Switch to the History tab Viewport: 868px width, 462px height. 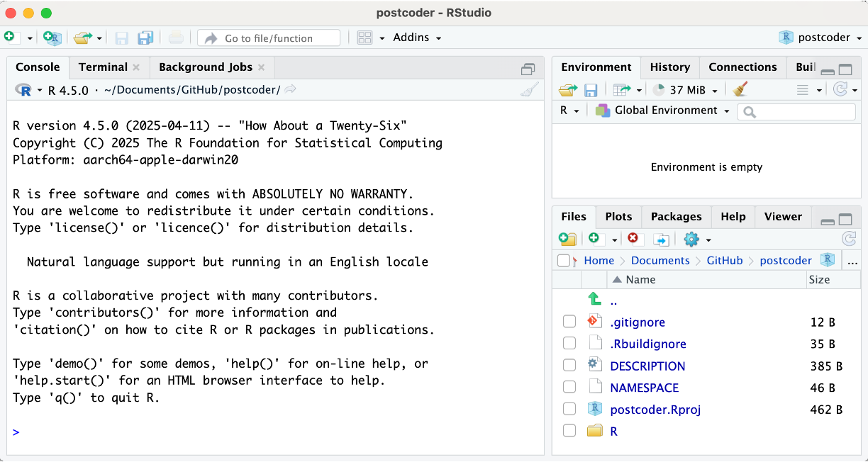[670, 67]
